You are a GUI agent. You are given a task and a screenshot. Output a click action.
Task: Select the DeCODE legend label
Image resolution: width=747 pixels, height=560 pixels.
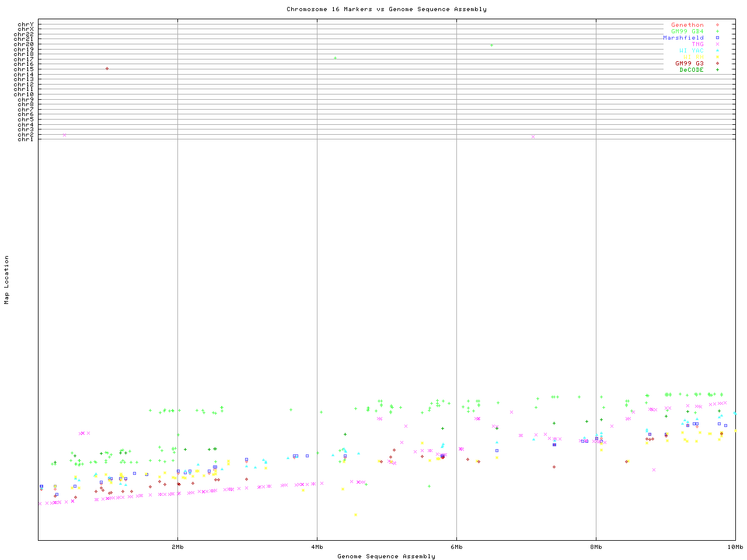(692, 70)
